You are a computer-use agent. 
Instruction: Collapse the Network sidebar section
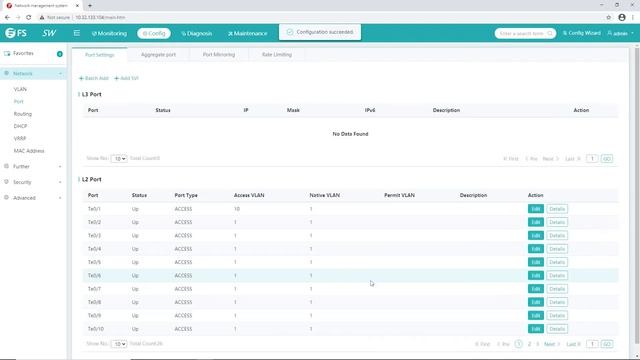pos(33,73)
